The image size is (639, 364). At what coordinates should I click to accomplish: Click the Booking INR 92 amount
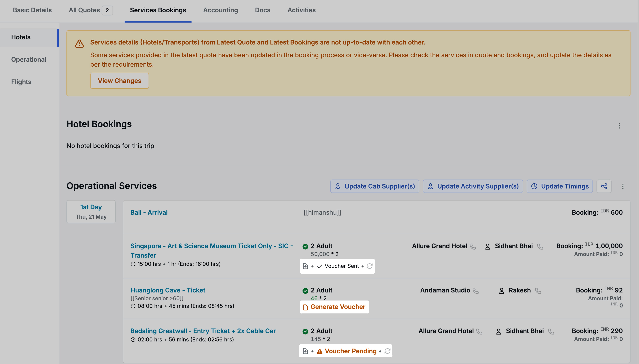(x=599, y=290)
